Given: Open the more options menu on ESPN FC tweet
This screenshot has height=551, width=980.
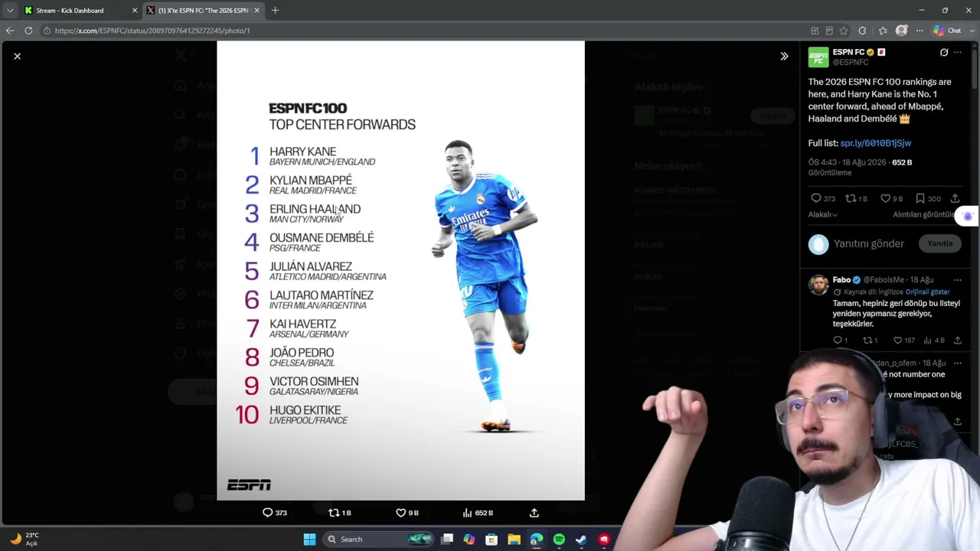Looking at the screenshot, I should click(x=957, y=52).
